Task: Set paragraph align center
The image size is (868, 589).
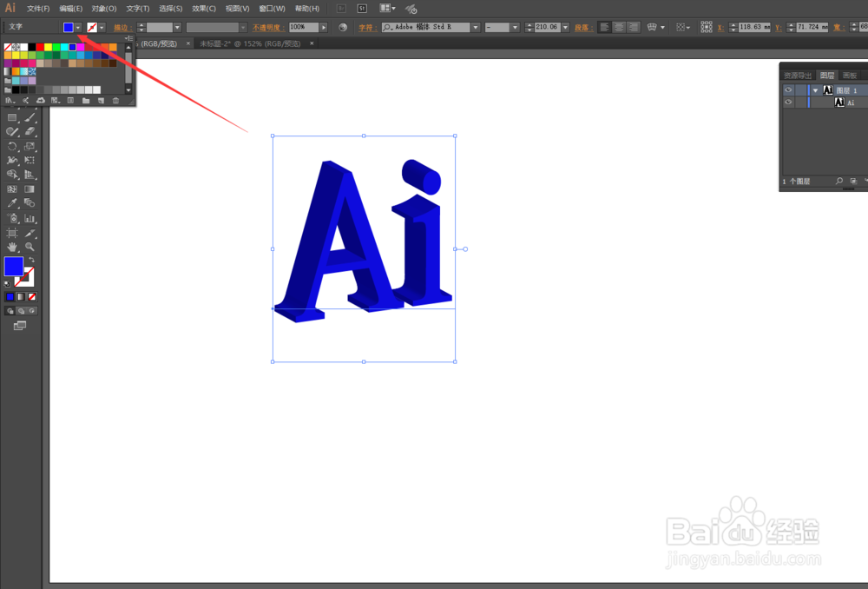Action: pos(619,27)
